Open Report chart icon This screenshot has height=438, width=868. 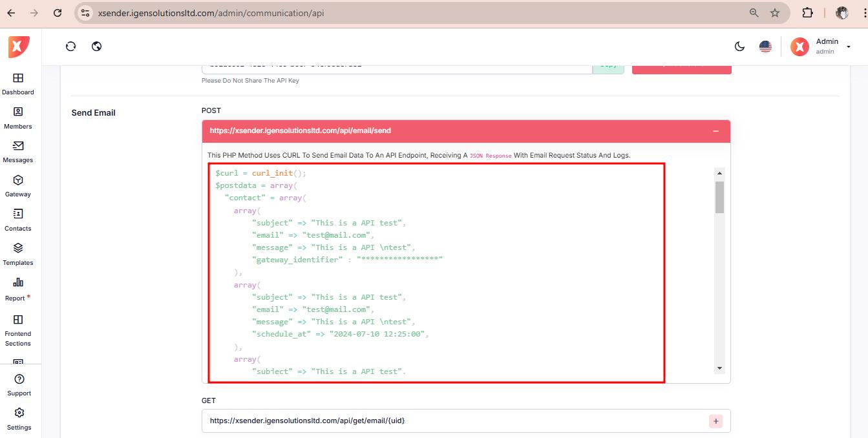point(18,283)
